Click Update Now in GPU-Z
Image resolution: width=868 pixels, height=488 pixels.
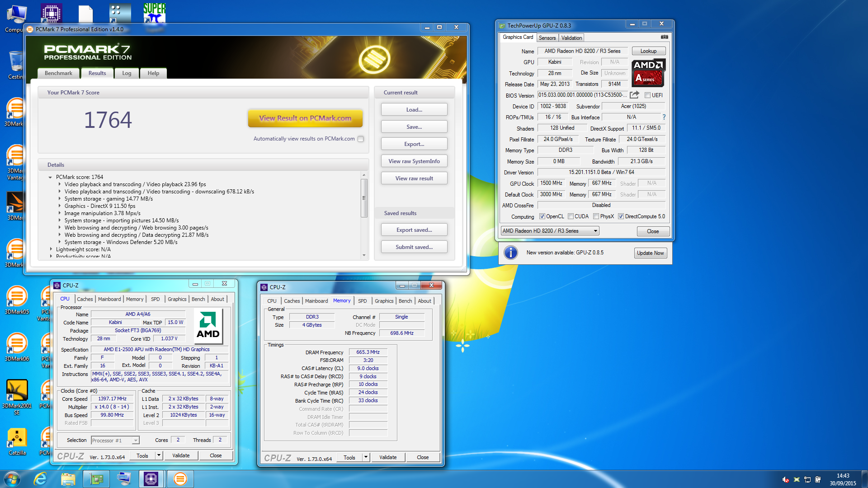click(x=650, y=253)
